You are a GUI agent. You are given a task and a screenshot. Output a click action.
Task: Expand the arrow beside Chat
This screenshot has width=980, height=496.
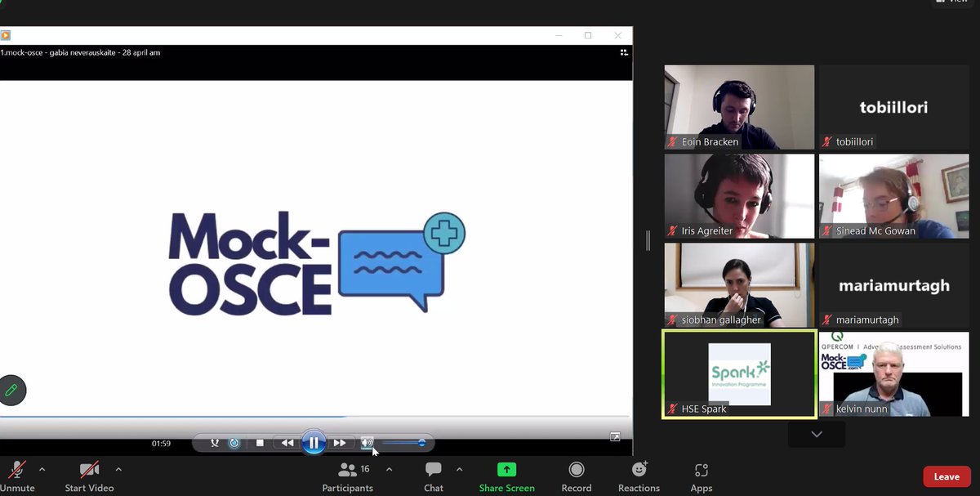click(459, 470)
